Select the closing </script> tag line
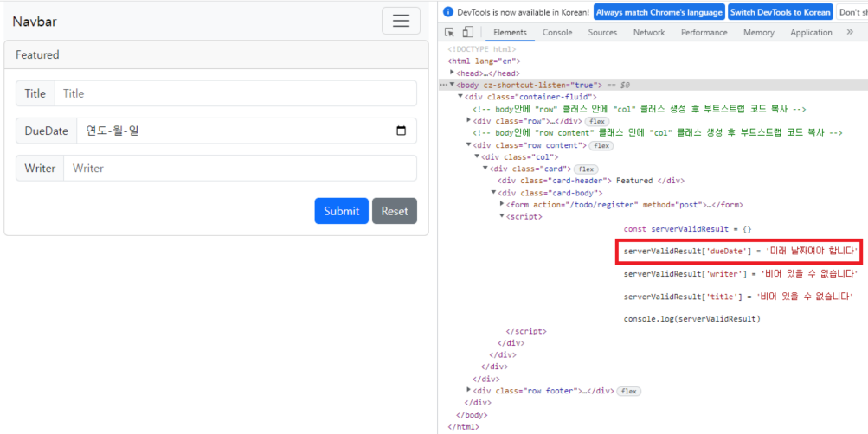 (526, 331)
